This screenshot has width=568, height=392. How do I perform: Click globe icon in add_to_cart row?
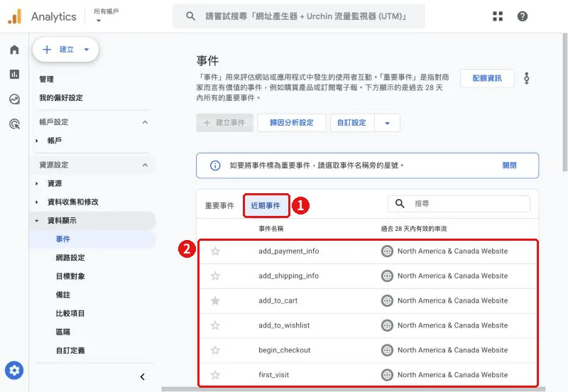(387, 300)
